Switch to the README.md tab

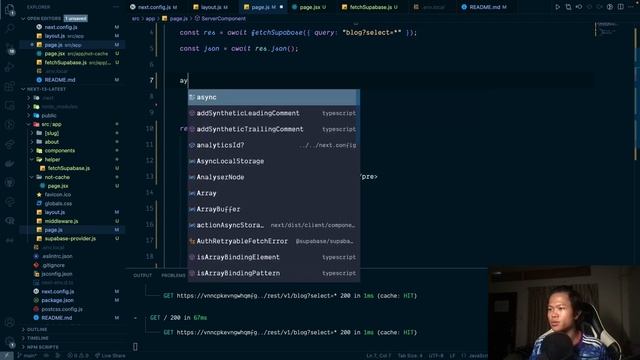point(484,7)
